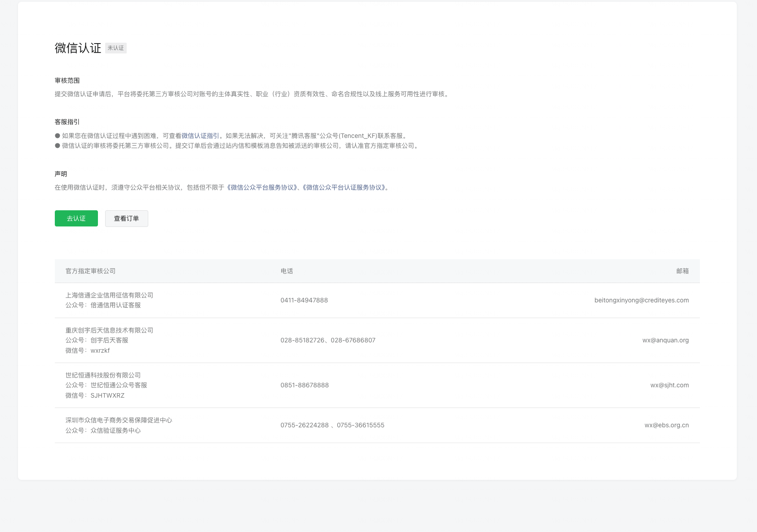Click the 官方指定审核公司 column header

click(x=90, y=271)
